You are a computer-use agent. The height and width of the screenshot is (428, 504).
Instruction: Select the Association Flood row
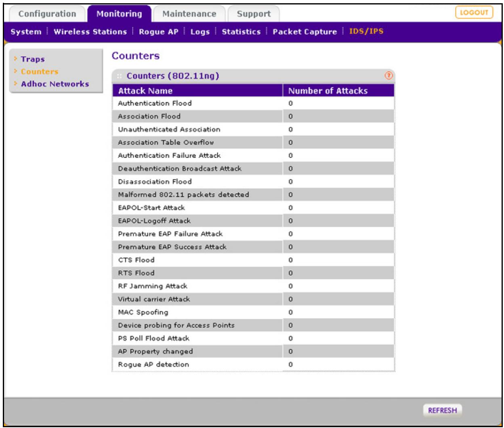point(254,116)
